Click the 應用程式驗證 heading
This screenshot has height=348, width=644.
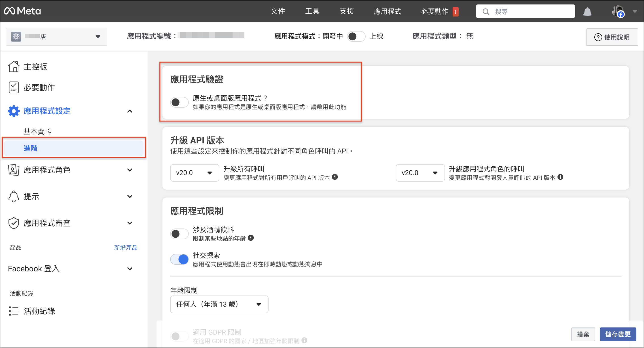tap(197, 79)
